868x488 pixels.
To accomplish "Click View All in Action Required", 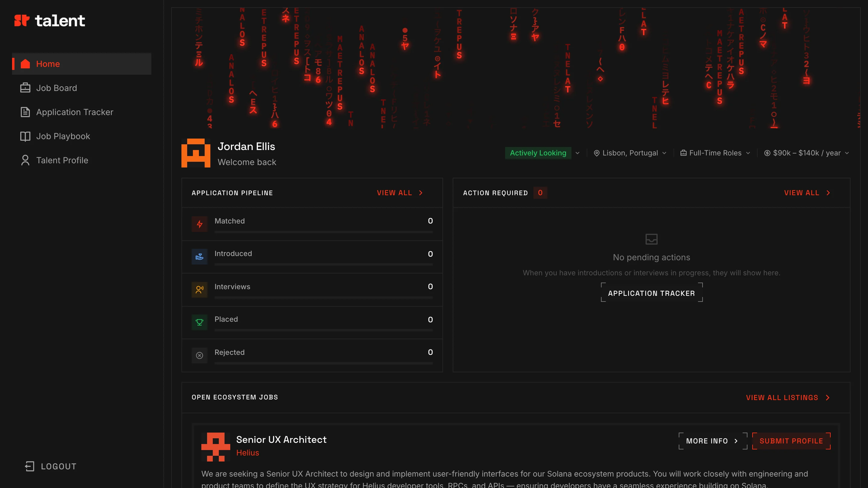I will coord(807,193).
